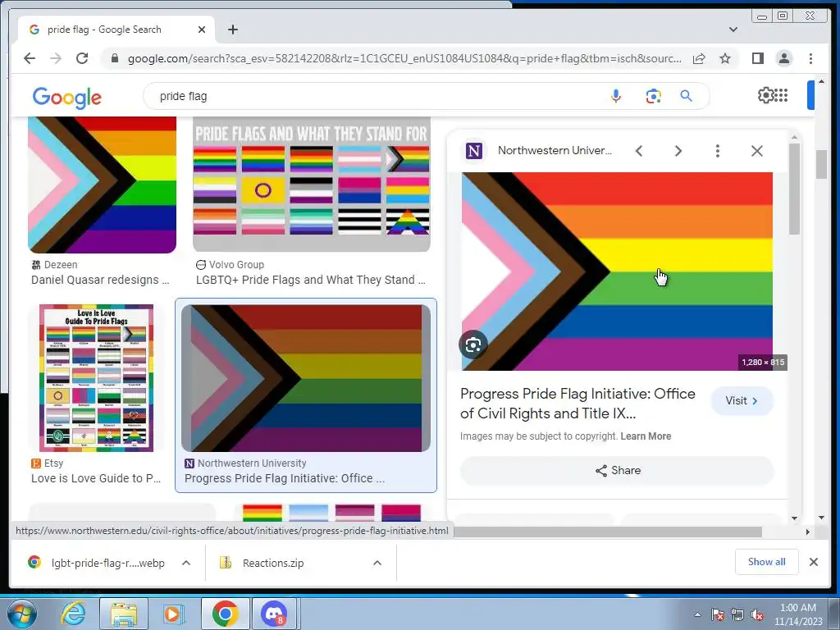
Task: Click the browser forward arrow
Action: tap(56, 58)
